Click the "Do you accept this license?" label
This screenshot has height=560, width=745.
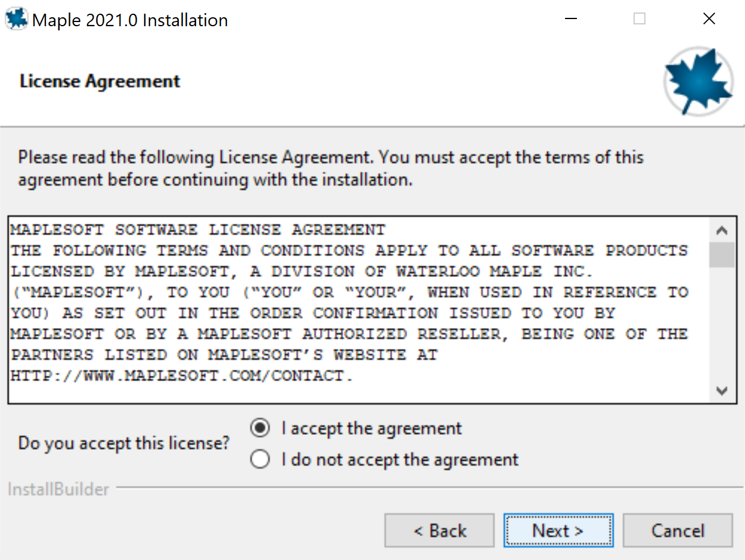pos(124,443)
